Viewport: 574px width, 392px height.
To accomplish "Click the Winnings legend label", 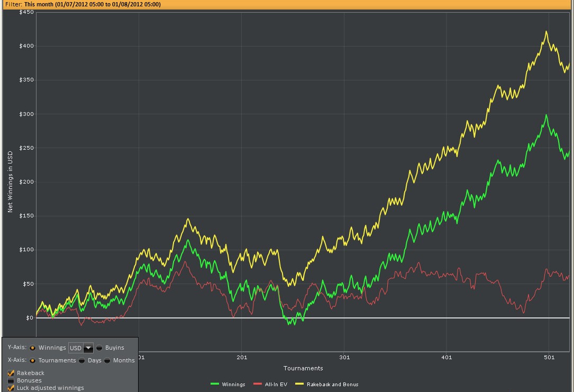I will pos(233,384).
